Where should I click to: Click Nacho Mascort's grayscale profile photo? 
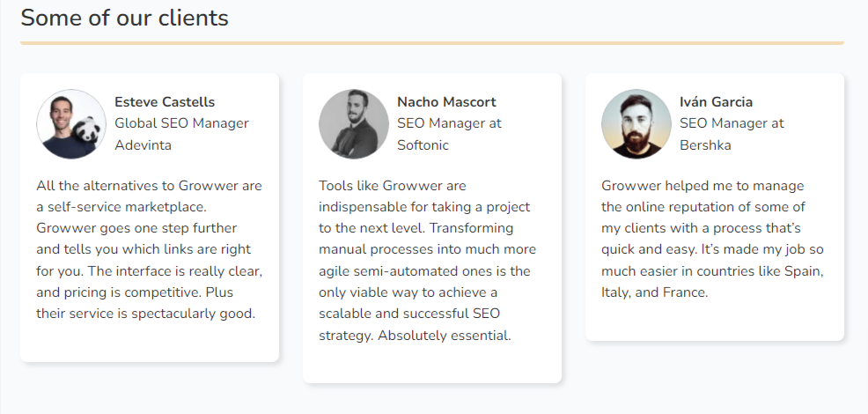coord(354,124)
